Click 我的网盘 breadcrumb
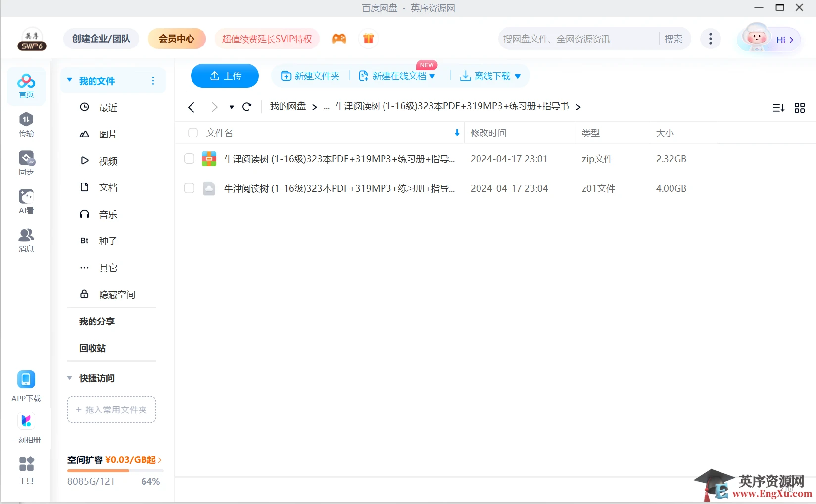 (x=288, y=106)
